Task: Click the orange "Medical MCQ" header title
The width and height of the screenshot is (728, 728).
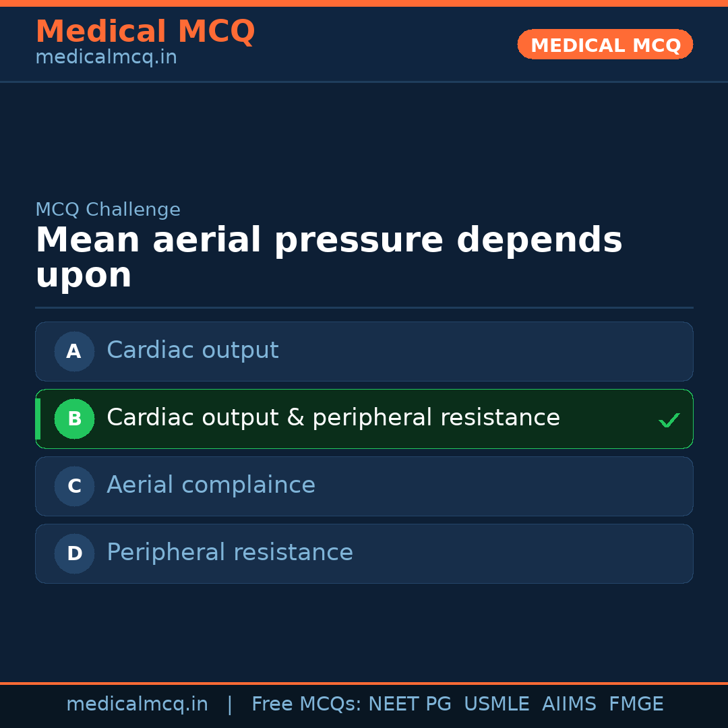Action: click(145, 32)
